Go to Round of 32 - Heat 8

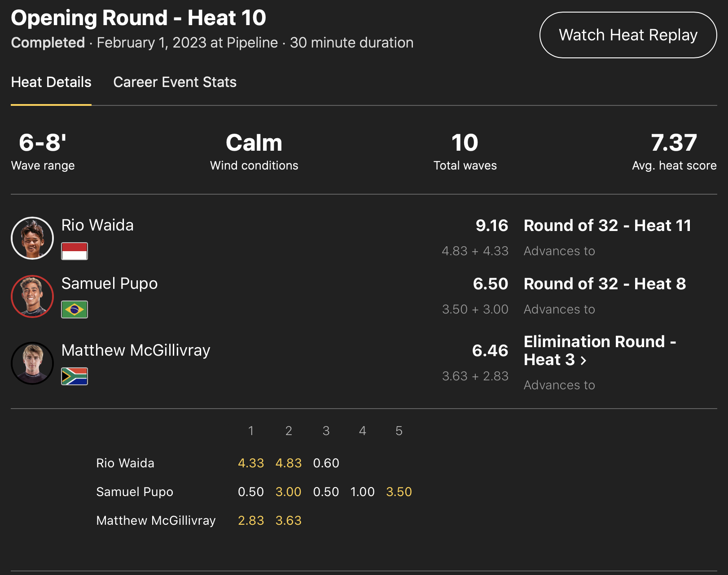pos(605,284)
